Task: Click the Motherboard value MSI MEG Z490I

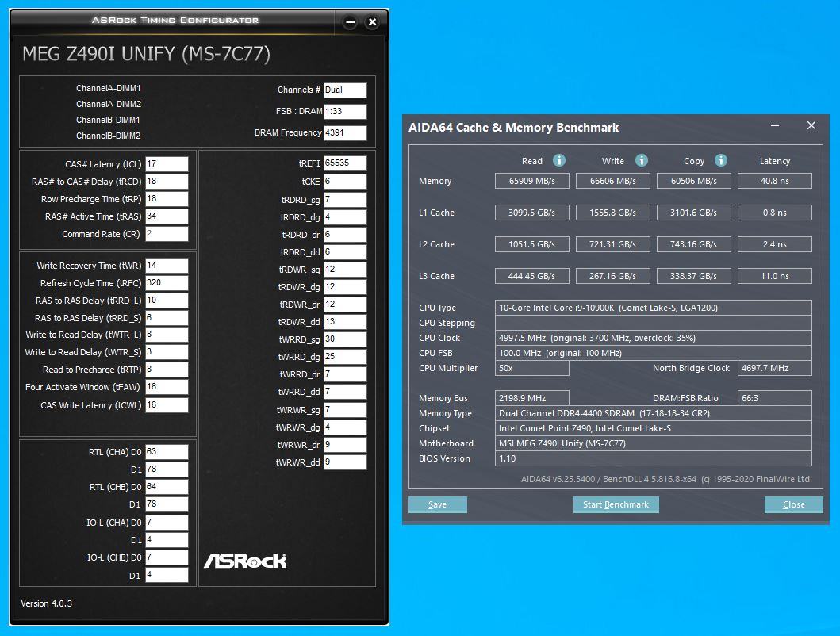Action: 653,443
